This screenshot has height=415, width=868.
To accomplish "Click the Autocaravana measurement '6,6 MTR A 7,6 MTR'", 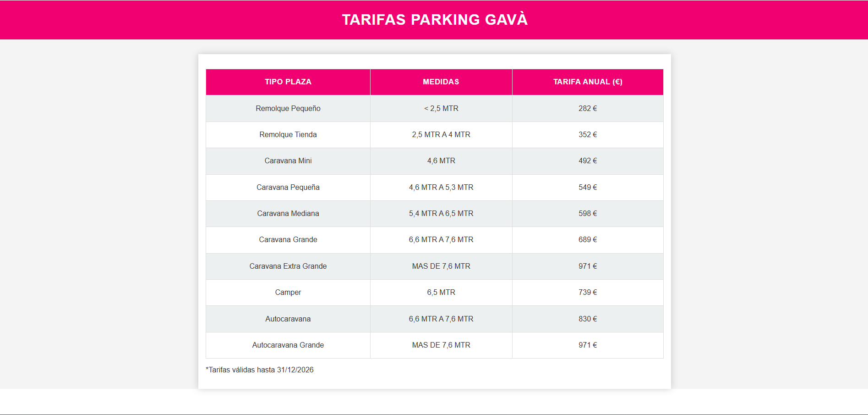I will [441, 319].
